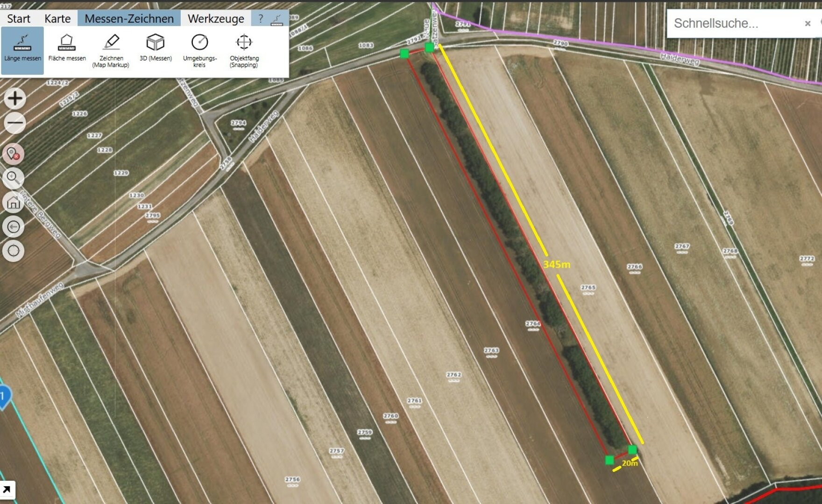Select the Länge messen tool
The image size is (822, 504).
tap(22, 50)
